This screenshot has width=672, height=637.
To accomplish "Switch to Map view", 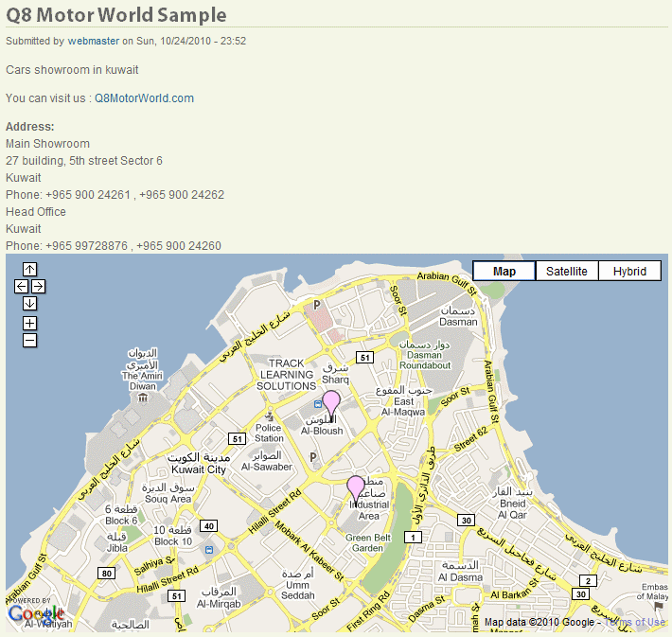I will [x=504, y=271].
